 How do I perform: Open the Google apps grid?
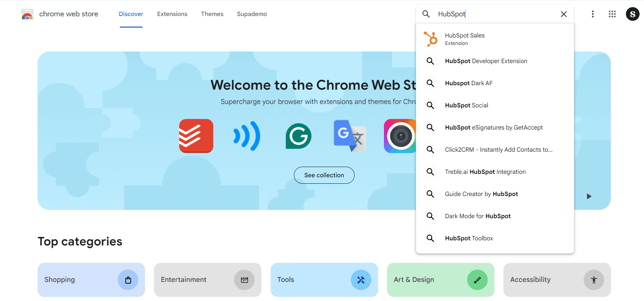point(612,14)
